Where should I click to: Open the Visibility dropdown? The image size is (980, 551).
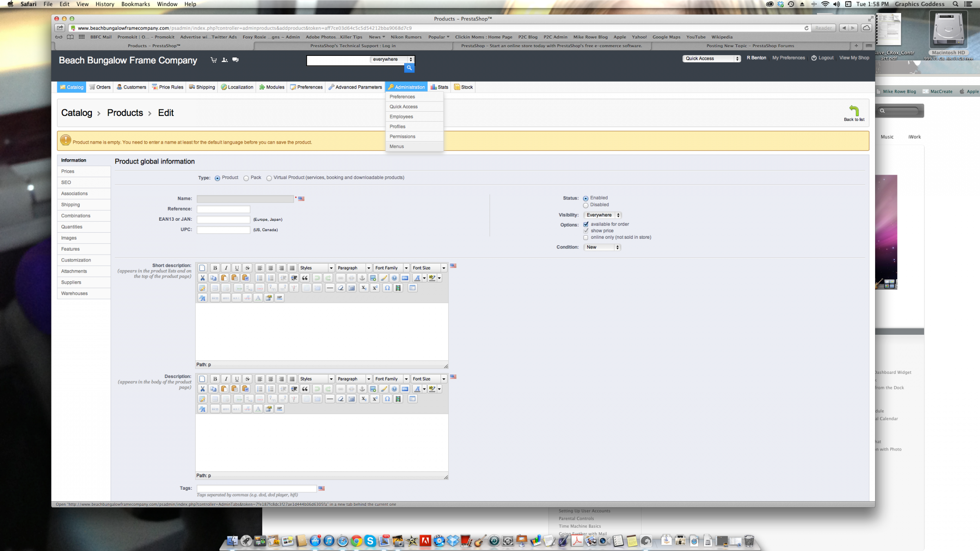click(x=602, y=215)
